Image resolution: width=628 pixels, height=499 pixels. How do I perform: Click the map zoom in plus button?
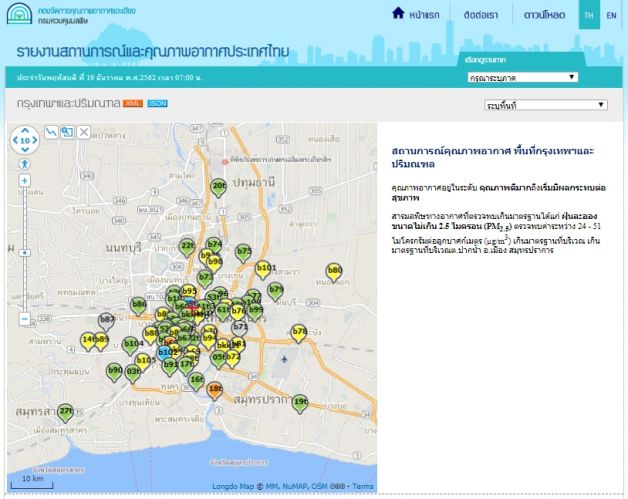(x=25, y=180)
